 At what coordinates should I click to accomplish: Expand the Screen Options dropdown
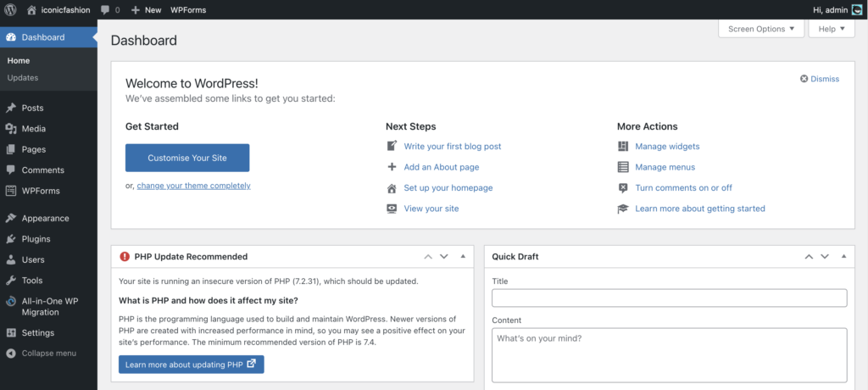tap(760, 29)
